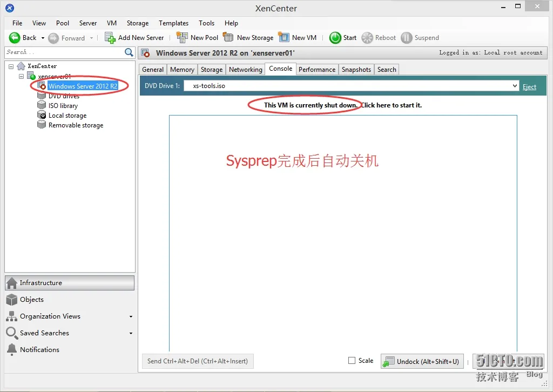Click the New Pool toolbar icon
This screenshot has width=553, height=392.
182,37
